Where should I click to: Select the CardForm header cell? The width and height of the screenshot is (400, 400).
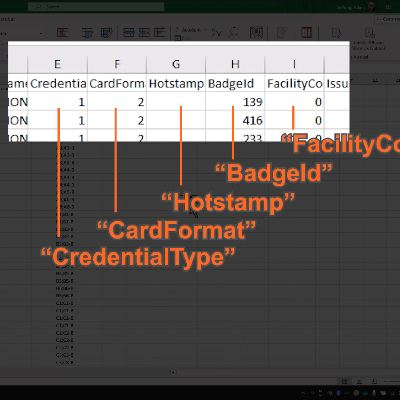117,83
